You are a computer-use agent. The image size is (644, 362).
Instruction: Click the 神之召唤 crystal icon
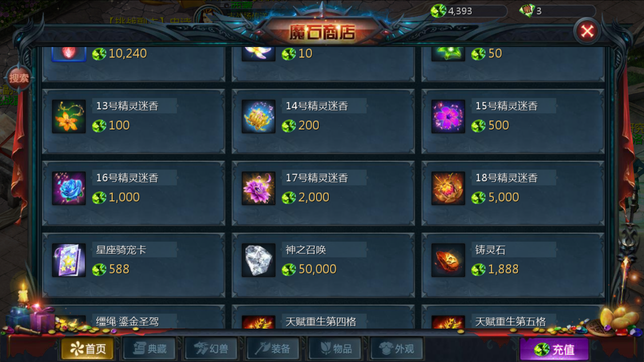click(x=258, y=260)
